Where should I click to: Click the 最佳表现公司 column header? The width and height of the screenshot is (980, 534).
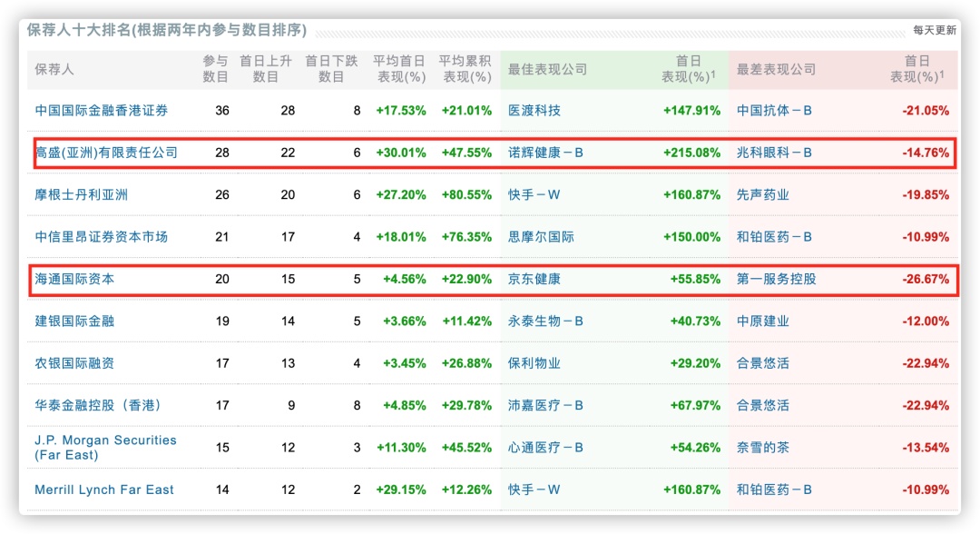[x=547, y=69]
